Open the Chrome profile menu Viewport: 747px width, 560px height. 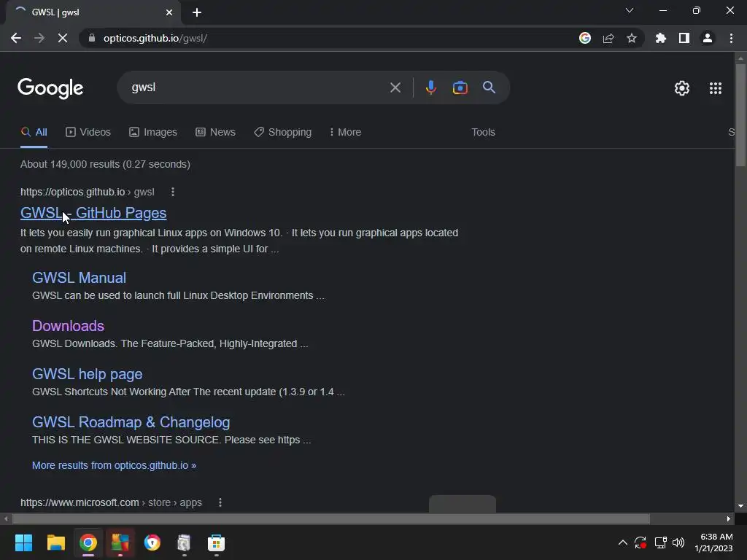coord(708,38)
